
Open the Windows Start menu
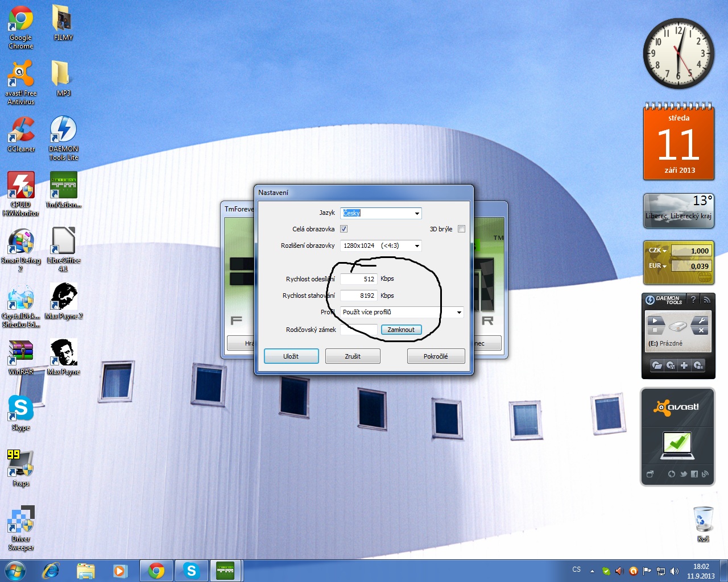[x=15, y=571]
